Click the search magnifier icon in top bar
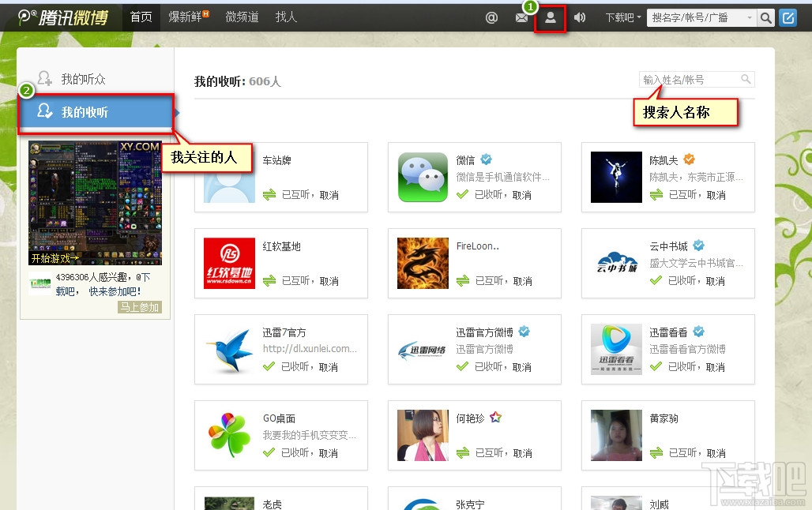This screenshot has height=510, width=812. (765, 17)
